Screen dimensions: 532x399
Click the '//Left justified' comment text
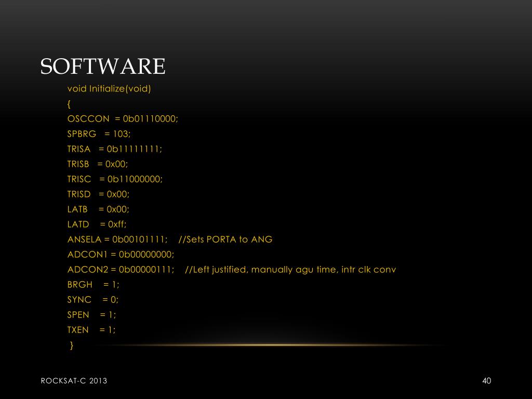tap(217, 270)
